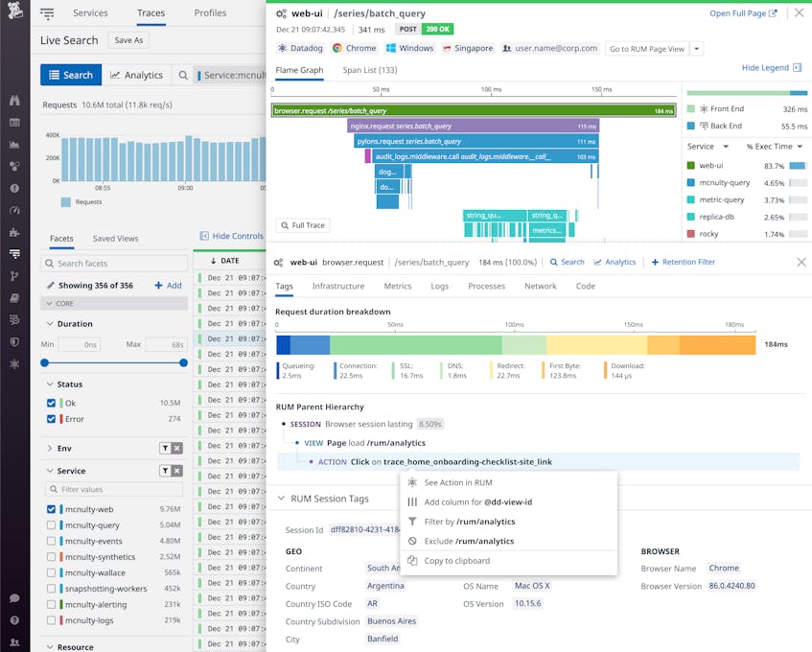Image resolution: width=812 pixels, height=652 pixels.
Task: Click the Save As button
Action: coord(128,40)
